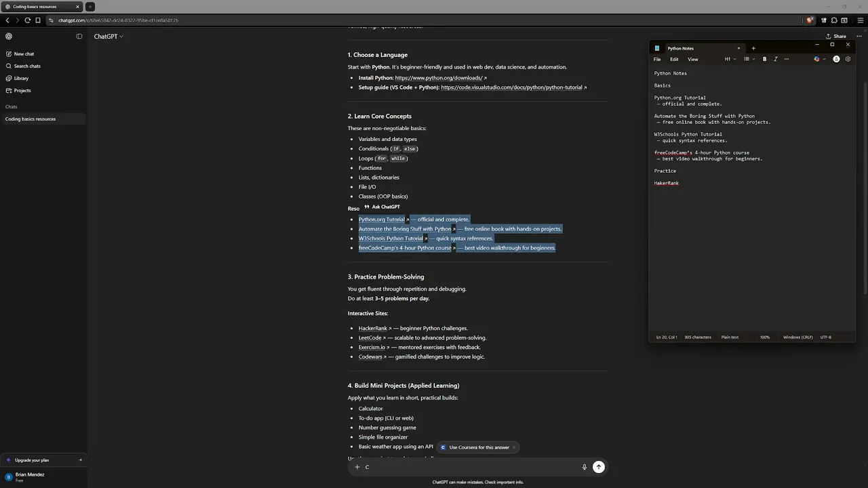Click the plus attachment icon in composer
868x488 pixels.
pos(357,467)
